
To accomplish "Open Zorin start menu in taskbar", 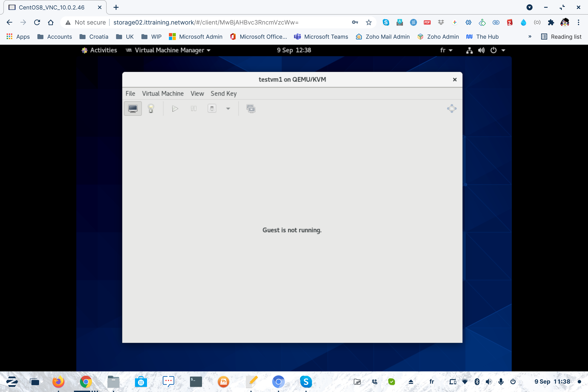I will [x=12, y=381].
